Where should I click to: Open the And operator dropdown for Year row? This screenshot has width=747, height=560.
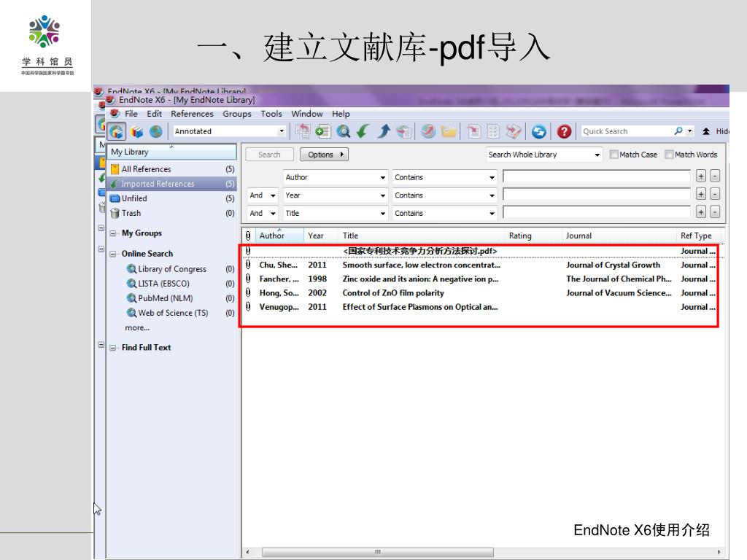[273, 195]
